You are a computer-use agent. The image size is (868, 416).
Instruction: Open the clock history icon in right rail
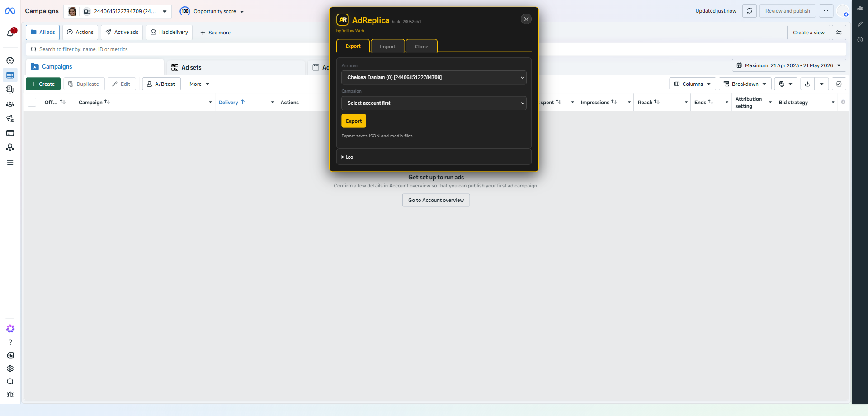(860, 40)
